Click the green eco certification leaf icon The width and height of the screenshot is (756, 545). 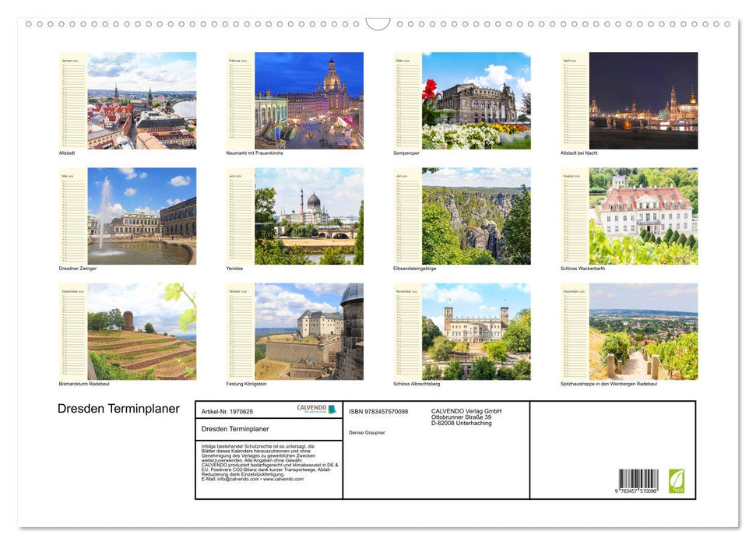(677, 480)
